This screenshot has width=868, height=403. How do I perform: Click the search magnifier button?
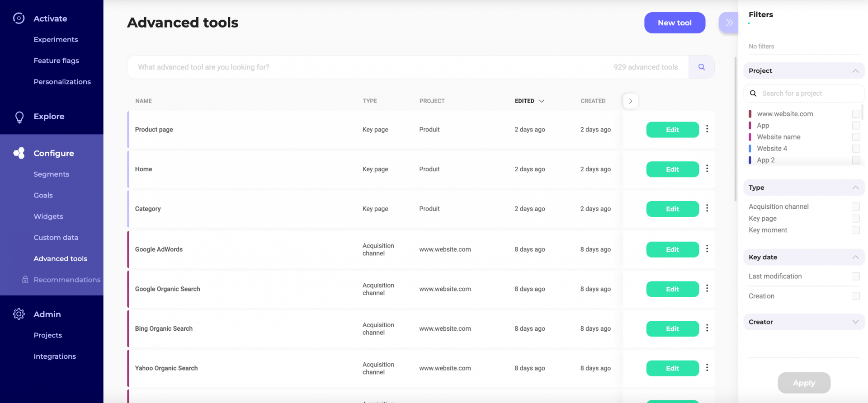[x=702, y=67]
